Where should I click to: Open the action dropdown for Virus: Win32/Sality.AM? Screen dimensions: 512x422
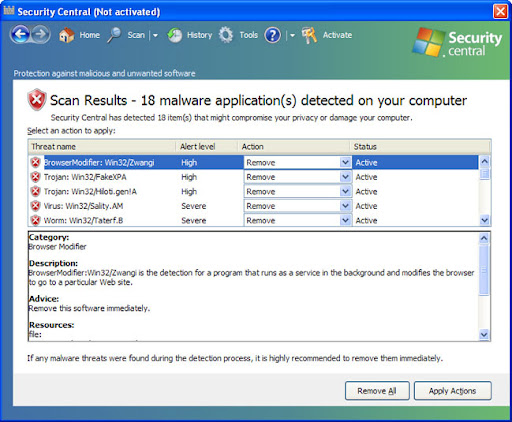coord(345,206)
